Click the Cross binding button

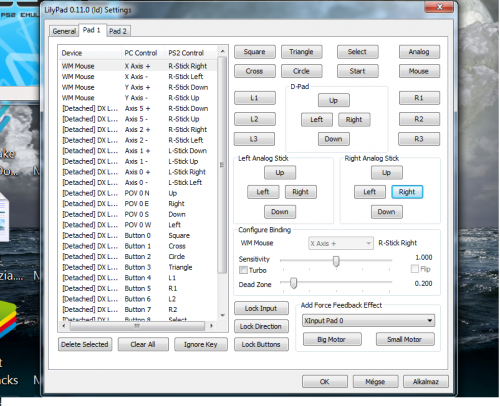pos(255,71)
